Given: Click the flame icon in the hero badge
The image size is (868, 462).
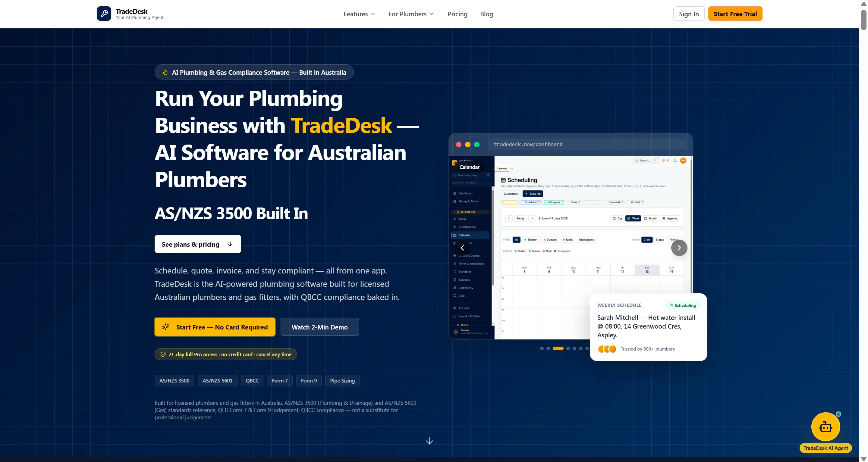Looking at the screenshot, I should [x=165, y=72].
